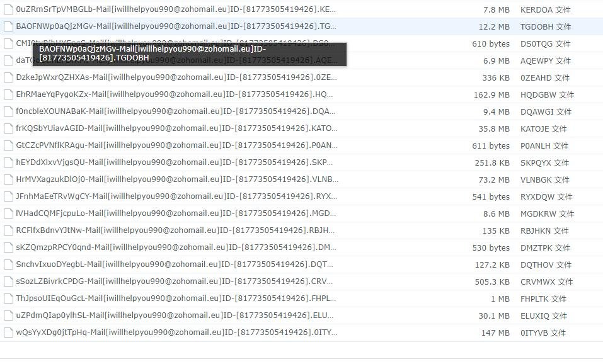
Task: Click the file icon beside wQsYyXDg0jtTpHq-Mail
Action: [8, 333]
